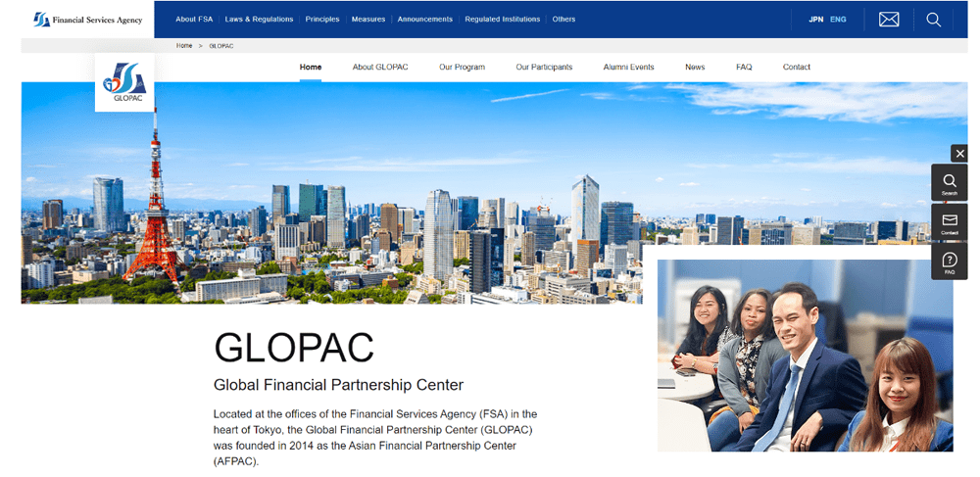This screenshot has width=980, height=477.
Task: Select the Our Program tab
Action: click(462, 67)
